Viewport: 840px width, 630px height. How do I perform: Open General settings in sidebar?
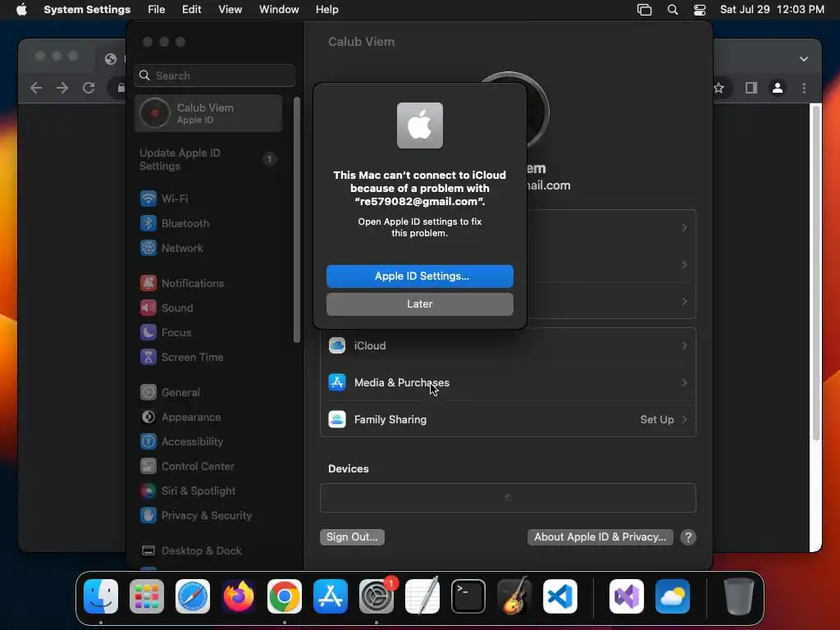tap(170, 393)
